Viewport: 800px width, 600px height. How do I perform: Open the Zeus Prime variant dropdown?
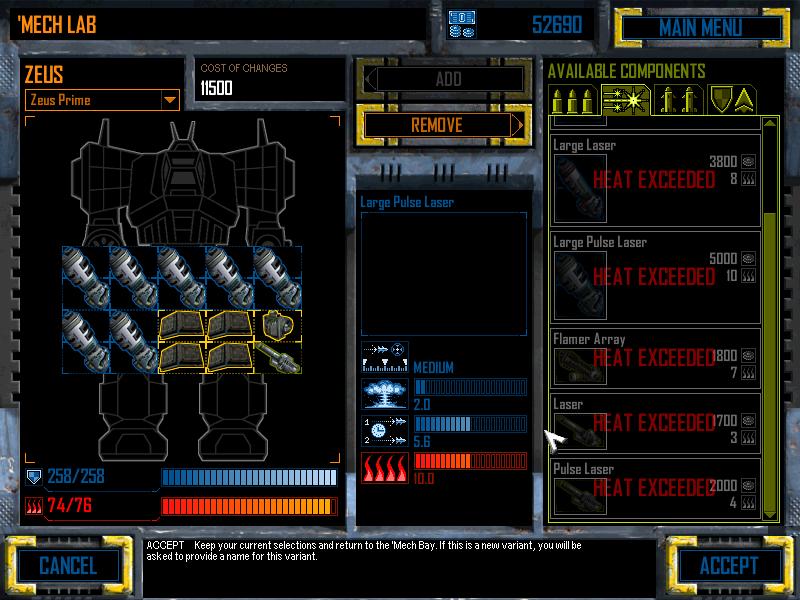pyautogui.click(x=170, y=100)
